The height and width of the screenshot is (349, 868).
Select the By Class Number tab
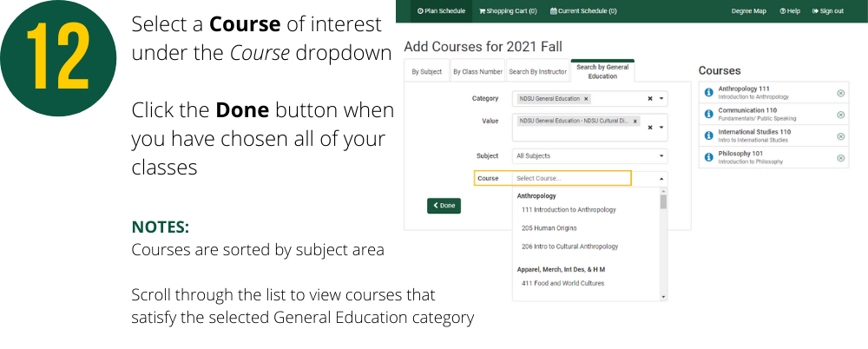477,71
